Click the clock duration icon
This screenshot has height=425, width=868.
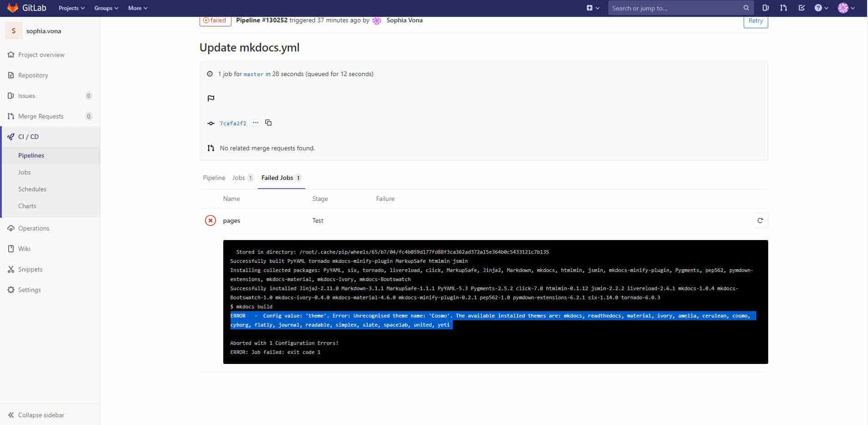pos(210,74)
